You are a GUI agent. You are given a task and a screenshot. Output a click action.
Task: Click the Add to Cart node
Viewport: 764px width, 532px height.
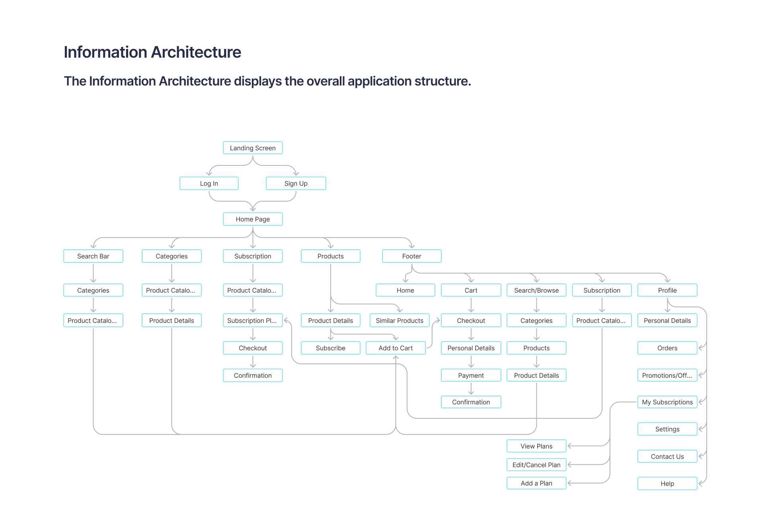pyautogui.click(x=396, y=348)
